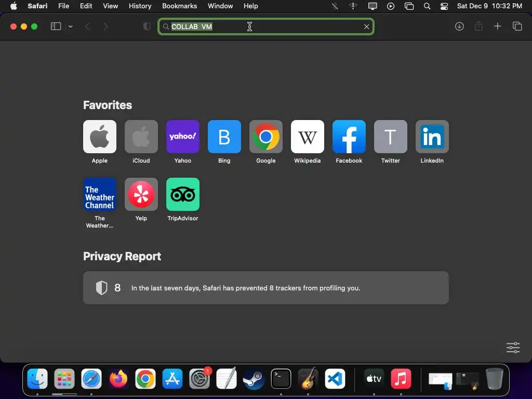The width and height of the screenshot is (532, 399).
Task: Open System Settings from the Dock
Action: [x=199, y=378]
